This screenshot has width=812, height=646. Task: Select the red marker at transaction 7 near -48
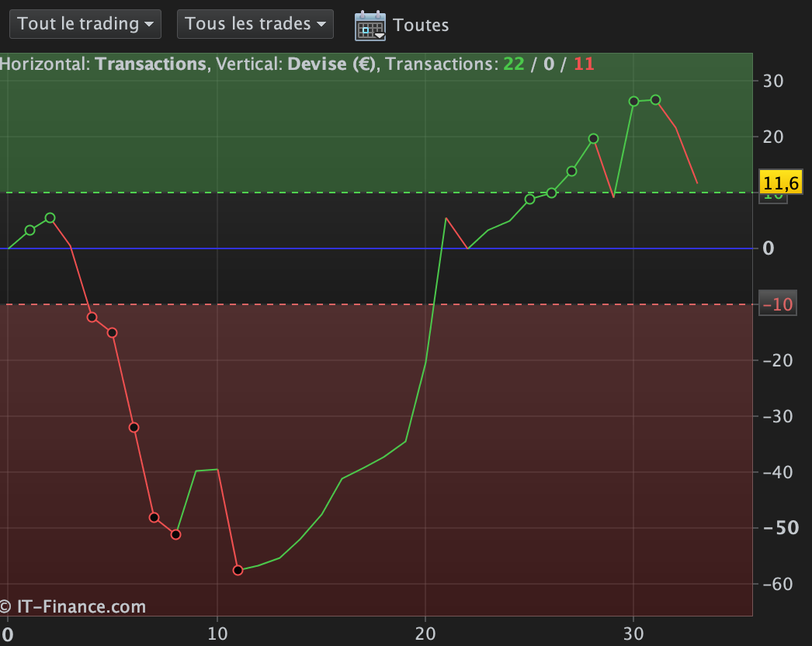click(x=154, y=518)
